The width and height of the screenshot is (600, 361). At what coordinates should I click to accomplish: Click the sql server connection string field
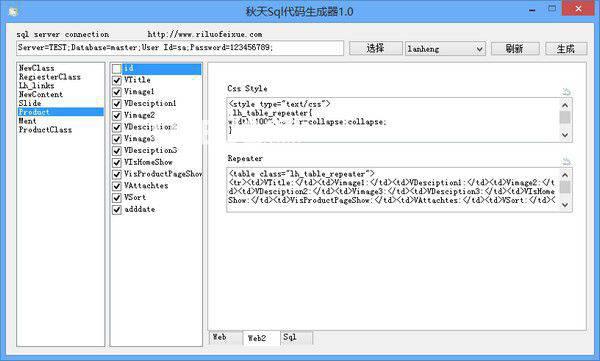pos(180,48)
